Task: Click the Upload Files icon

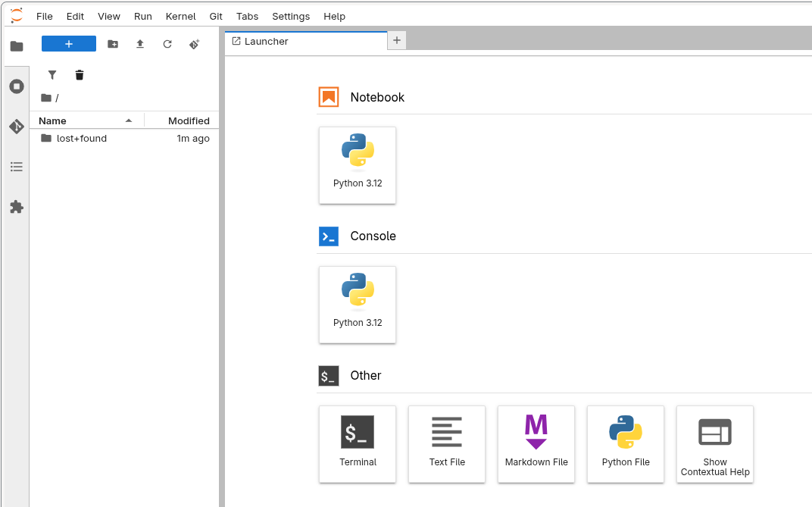Action: coord(140,44)
